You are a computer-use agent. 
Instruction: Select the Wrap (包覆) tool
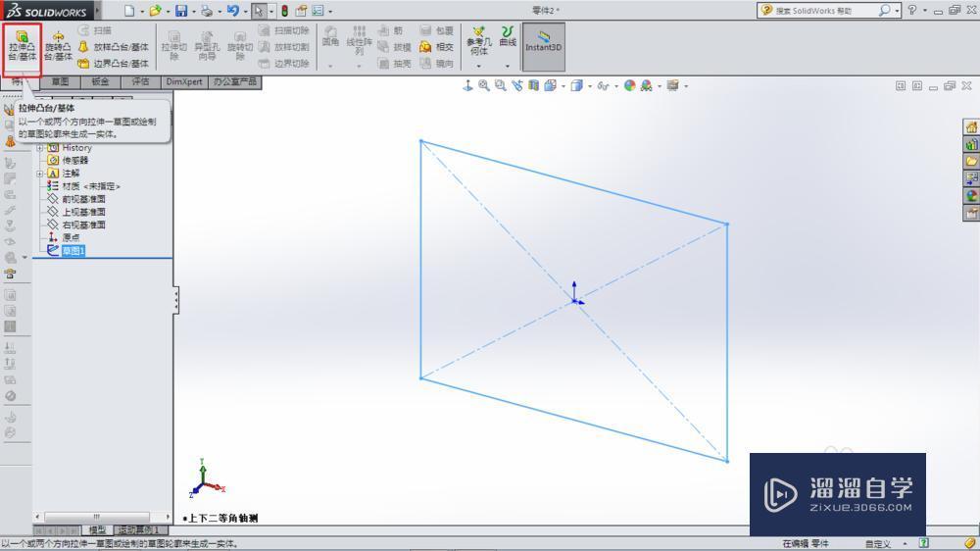click(x=436, y=30)
